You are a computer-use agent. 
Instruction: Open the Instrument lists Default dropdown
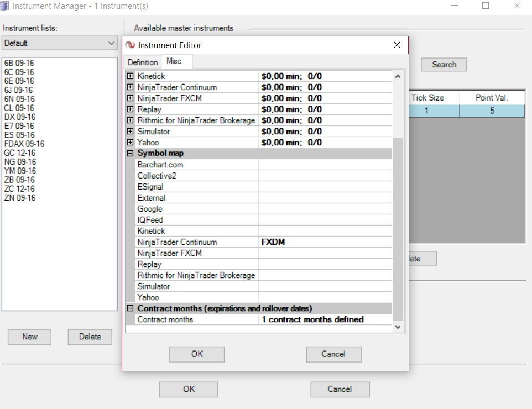59,43
